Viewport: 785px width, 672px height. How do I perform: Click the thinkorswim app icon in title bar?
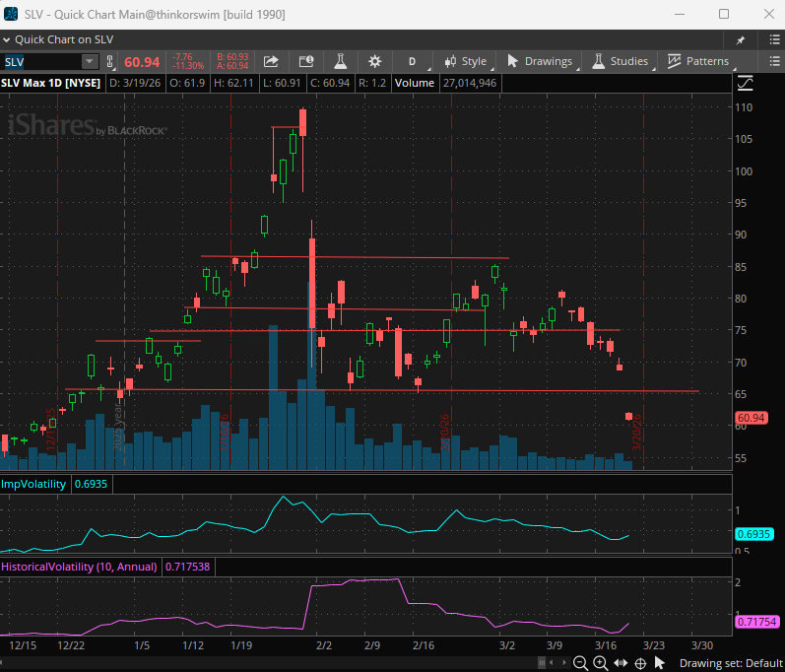pos(11,14)
